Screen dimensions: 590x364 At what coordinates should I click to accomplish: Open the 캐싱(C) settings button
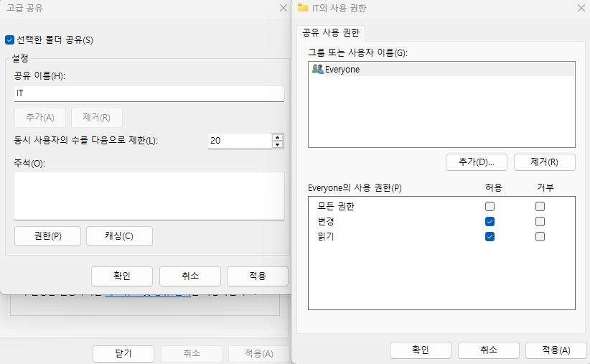tap(119, 236)
